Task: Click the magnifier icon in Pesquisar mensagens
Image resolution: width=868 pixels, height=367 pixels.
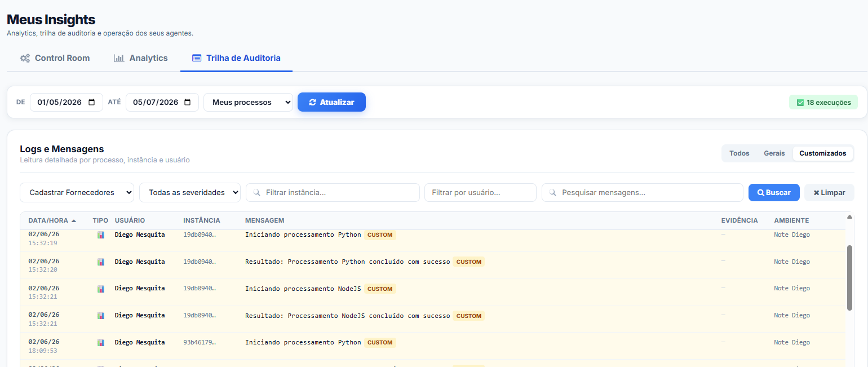Action: tap(553, 192)
